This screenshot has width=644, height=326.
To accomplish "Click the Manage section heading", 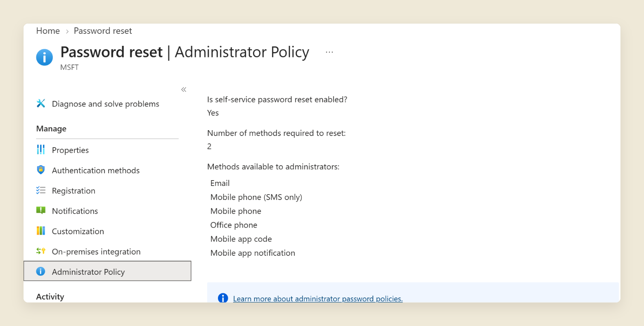I will [51, 128].
